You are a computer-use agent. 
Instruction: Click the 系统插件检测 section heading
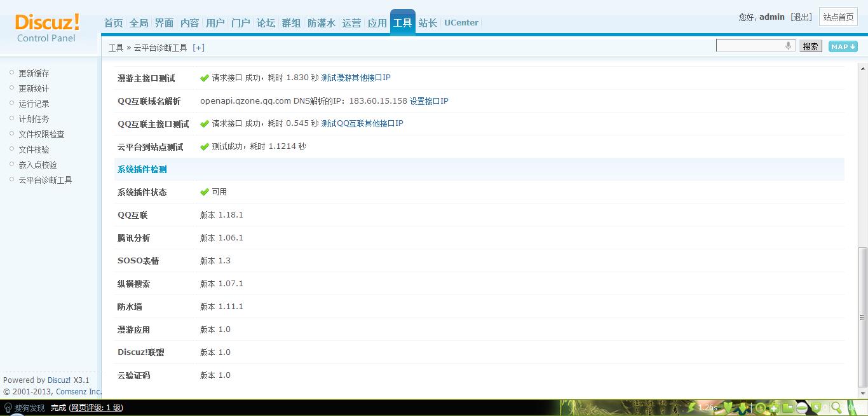click(142, 169)
